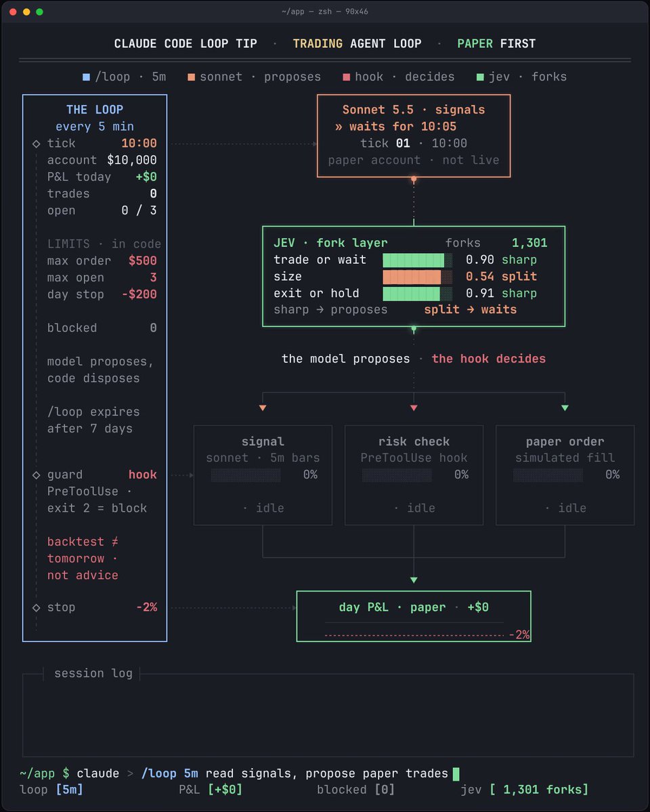Open the "signal" card title

[x=263, y=442]
